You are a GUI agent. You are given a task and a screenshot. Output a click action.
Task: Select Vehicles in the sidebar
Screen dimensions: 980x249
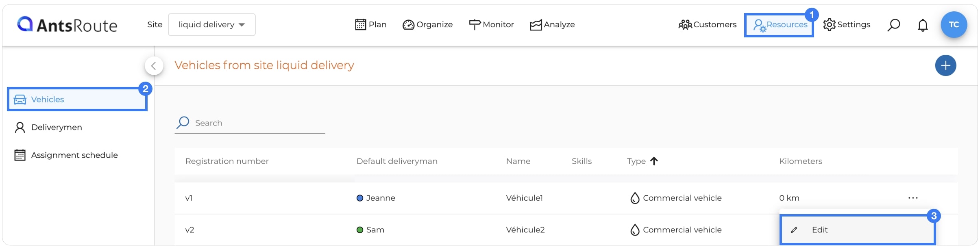tap(77, 100)
